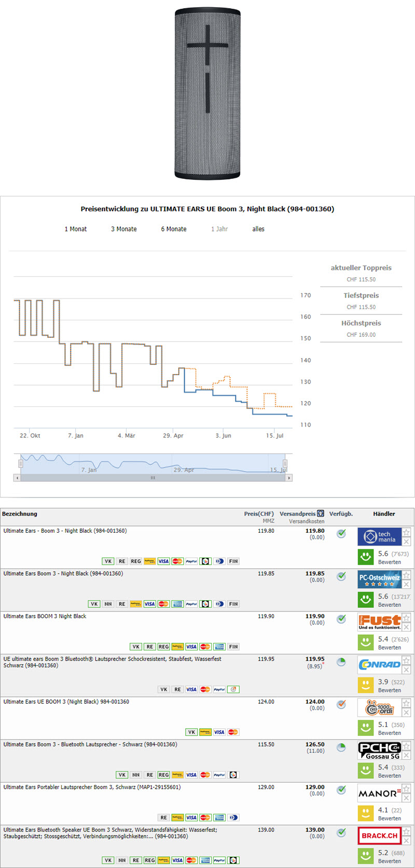This screenshot has width=415, height=868.
Task: Click the shipping icon next to Versandpreis header
Action: click(x=321, y=514)
